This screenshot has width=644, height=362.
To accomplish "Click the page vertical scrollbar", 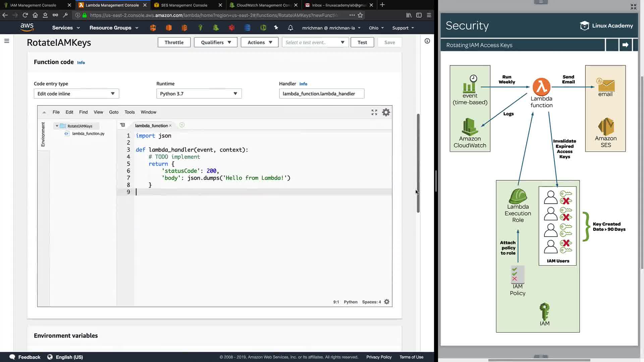I will [x=418, y=163].
